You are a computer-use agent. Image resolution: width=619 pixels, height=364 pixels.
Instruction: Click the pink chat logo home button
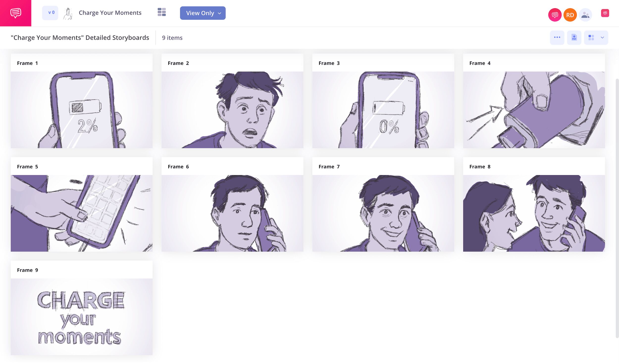[x=16, y=13]
